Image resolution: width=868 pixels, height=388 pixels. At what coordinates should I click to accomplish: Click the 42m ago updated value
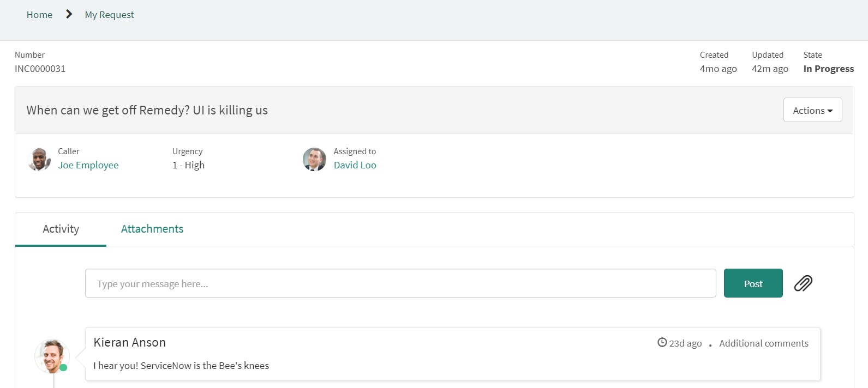point(770,69)
